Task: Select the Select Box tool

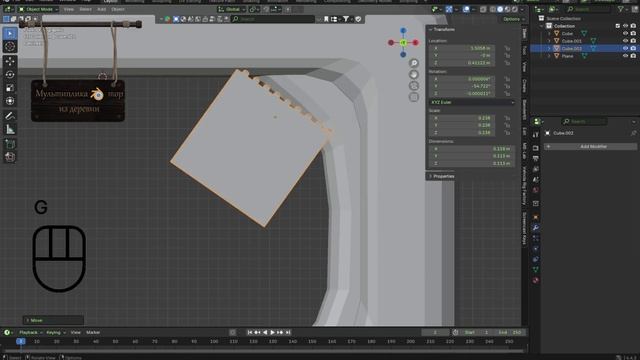Action: pyautogui.click(x=10, y=33)
